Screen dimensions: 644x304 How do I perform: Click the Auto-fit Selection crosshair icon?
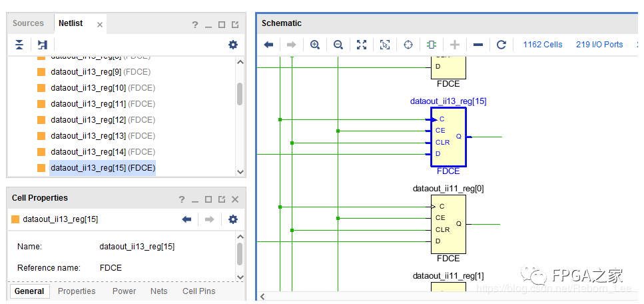[408, 45]
